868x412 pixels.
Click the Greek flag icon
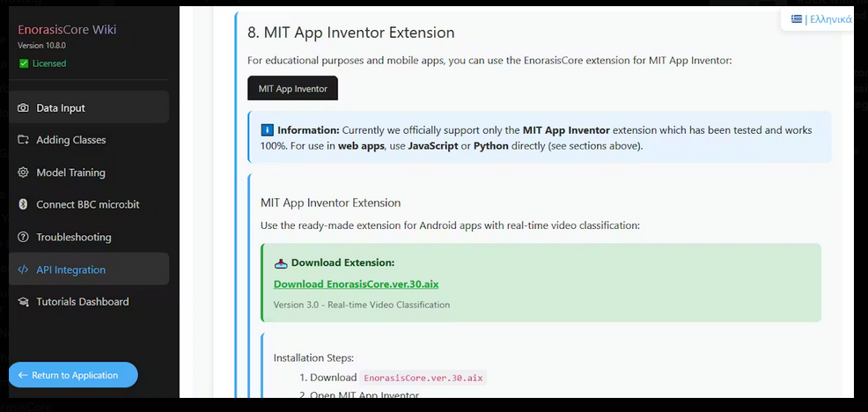point(797,19)
